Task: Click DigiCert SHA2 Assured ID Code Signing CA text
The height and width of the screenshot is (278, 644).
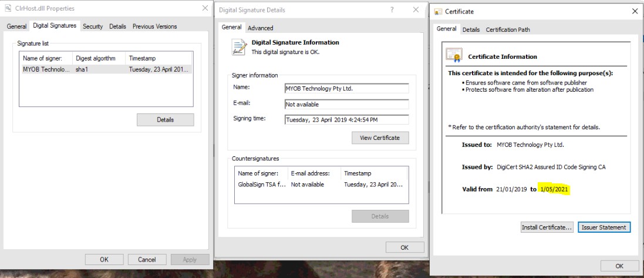Action: (551, 167)
